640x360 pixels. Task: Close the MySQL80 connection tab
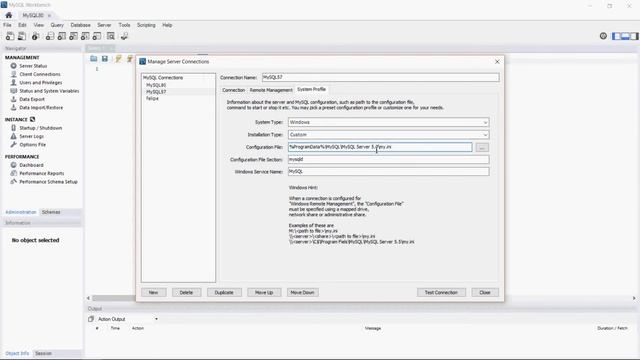coord(49,16)
